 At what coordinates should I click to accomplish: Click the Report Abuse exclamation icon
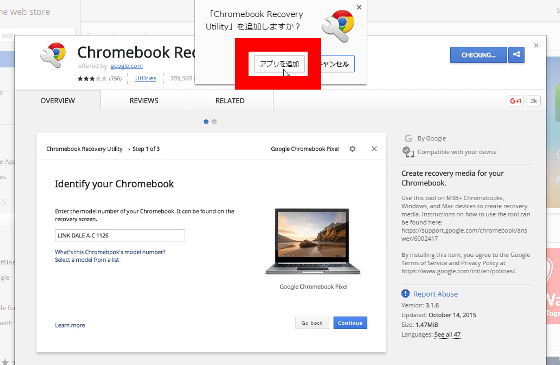[x=405, y=294]
